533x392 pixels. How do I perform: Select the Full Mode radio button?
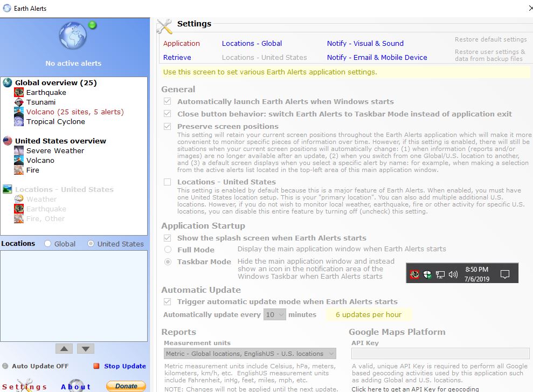[x=168, y=250]
